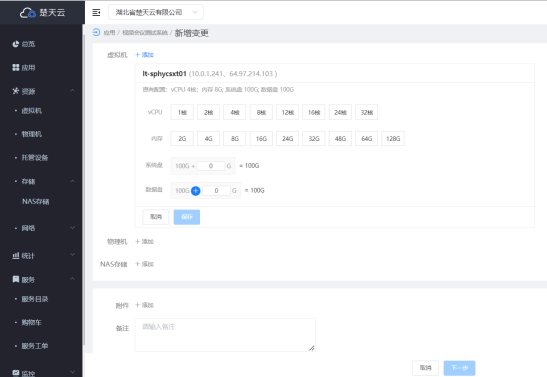Viewport: 547px width, 377px height.
Task: Select the 1核 vCPU option
Action: point(182,112)
